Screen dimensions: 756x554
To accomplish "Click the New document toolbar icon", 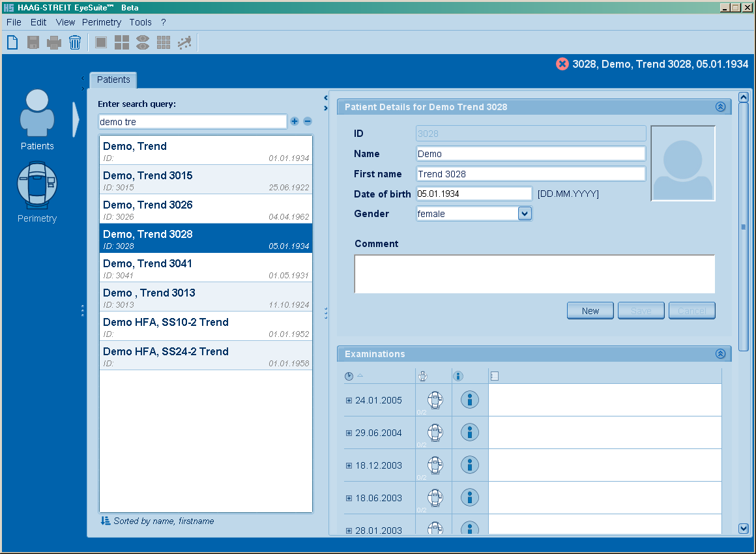I will [12, 43].
